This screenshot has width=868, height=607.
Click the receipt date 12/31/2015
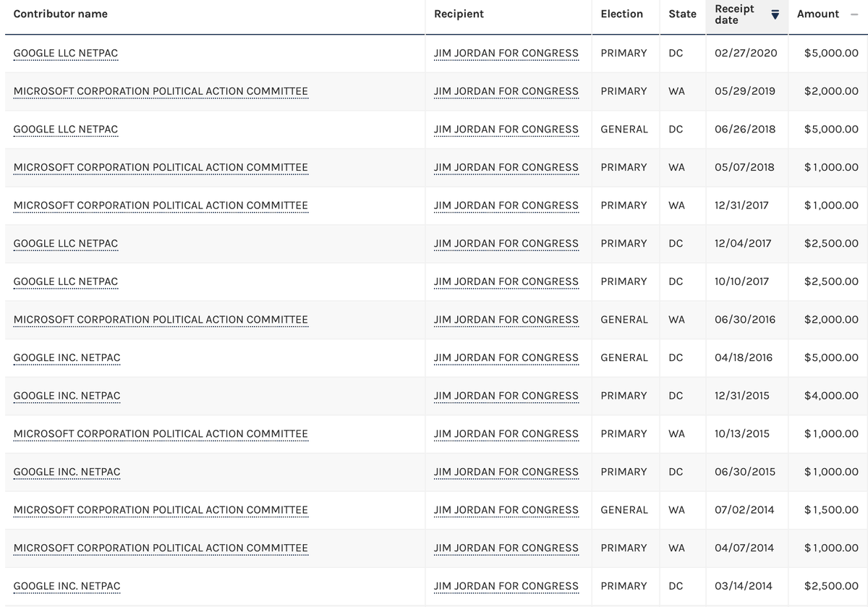(x=741, y=396)
